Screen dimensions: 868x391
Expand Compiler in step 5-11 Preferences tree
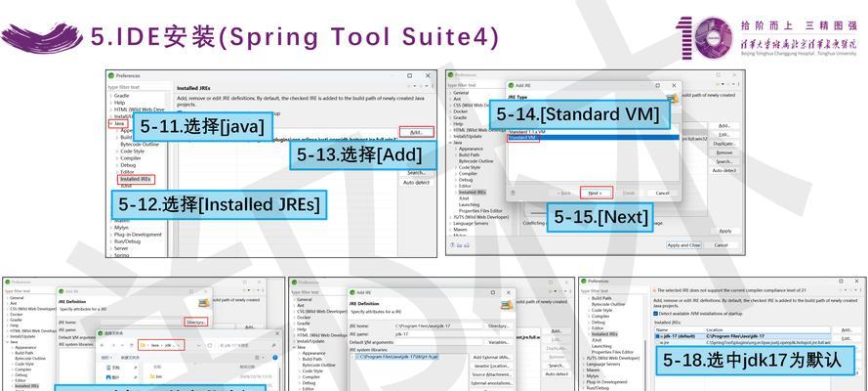117,158
